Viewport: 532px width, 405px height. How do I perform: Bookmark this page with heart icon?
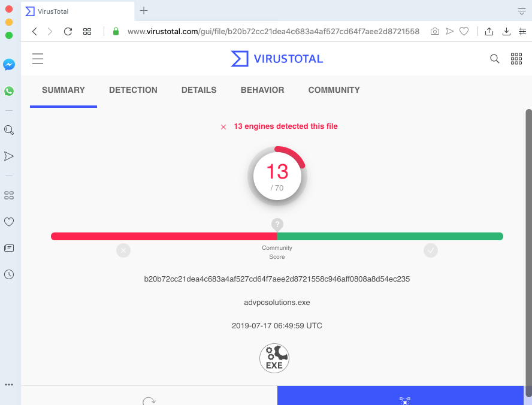click(x=464, y=32)
